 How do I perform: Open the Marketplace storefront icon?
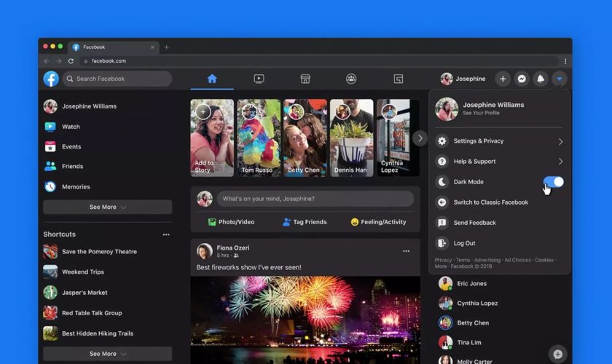coord(305,79)
